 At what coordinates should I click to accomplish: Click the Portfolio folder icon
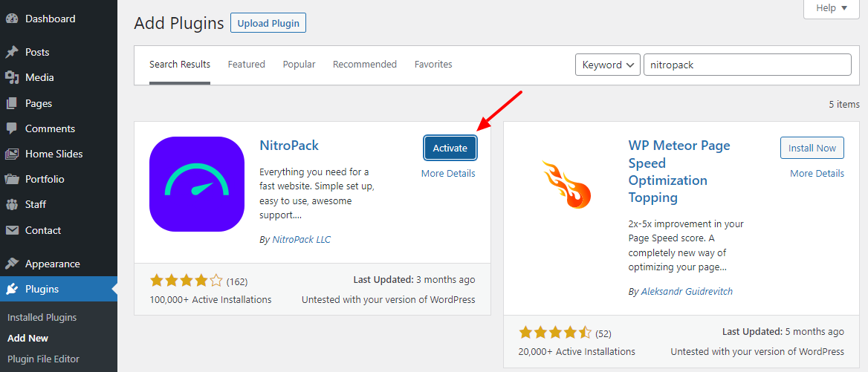[x=12, y=179]
